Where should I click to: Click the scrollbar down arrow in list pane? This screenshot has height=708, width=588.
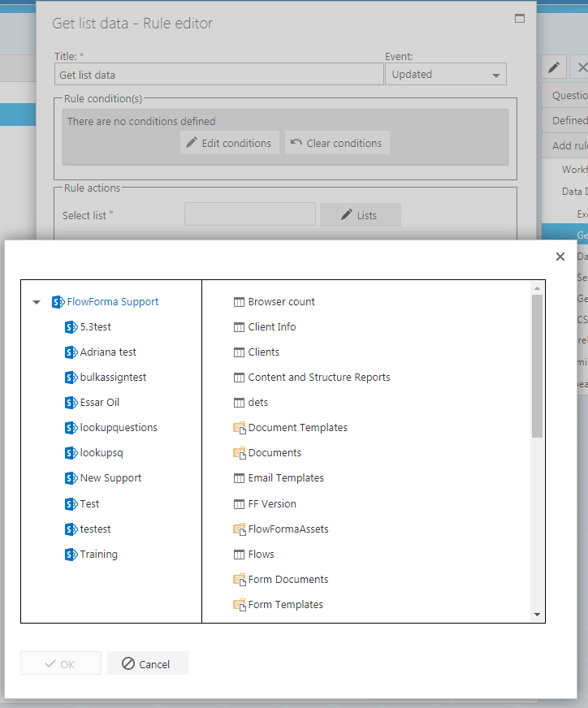(537, 615)
